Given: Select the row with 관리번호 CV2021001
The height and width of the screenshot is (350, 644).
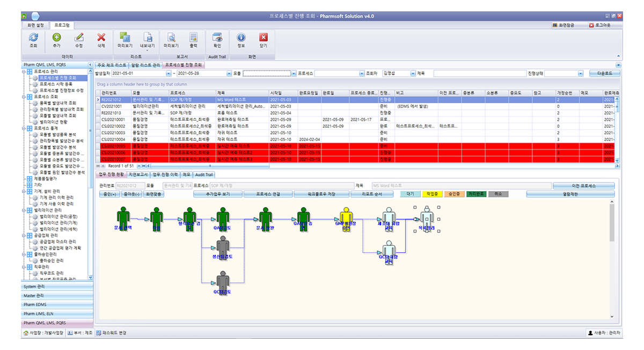Looking at the screenshot, I should pos(357,106).
